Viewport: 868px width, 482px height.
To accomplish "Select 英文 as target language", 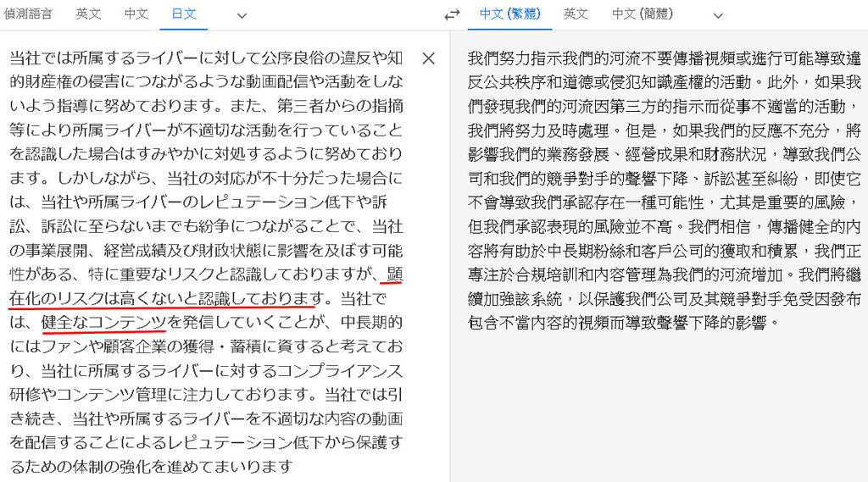I will (576, 14).
